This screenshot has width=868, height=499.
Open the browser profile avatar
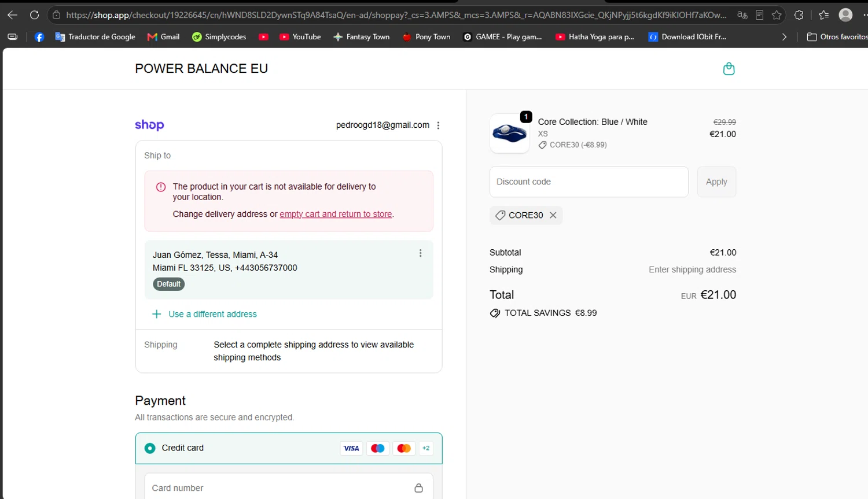click(x=846, y=15)
